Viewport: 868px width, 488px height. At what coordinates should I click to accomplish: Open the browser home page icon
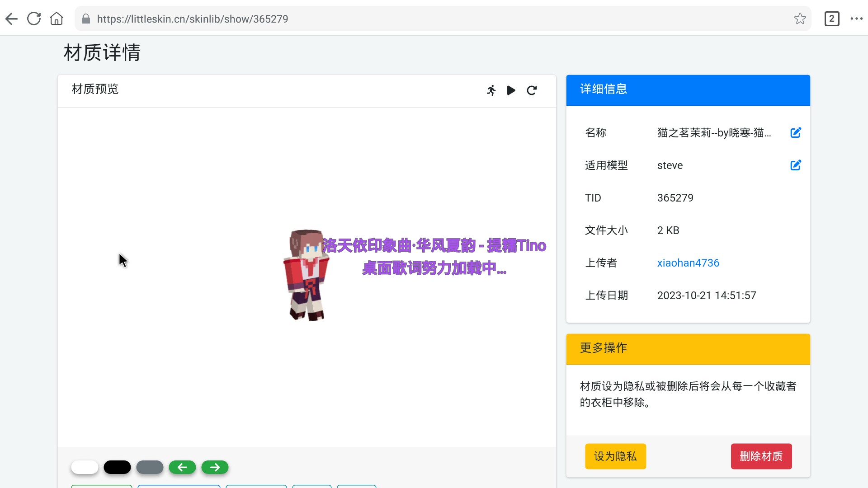pos(57,19)
